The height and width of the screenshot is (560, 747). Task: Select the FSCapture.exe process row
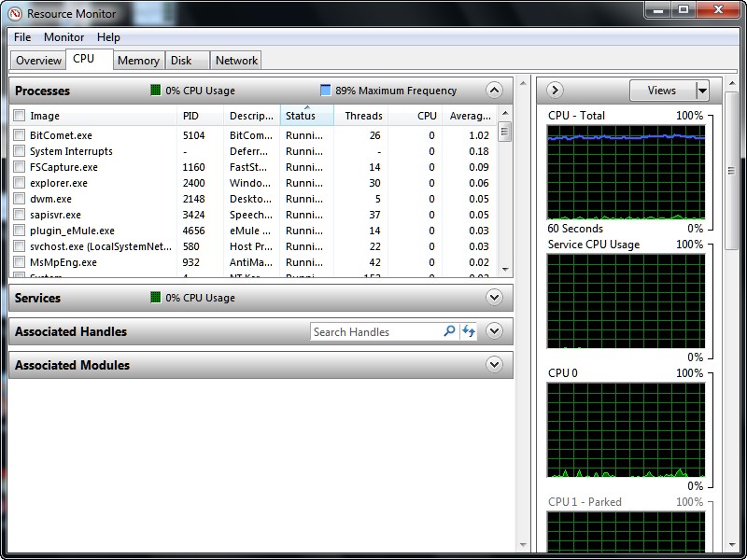click(254, 167)
